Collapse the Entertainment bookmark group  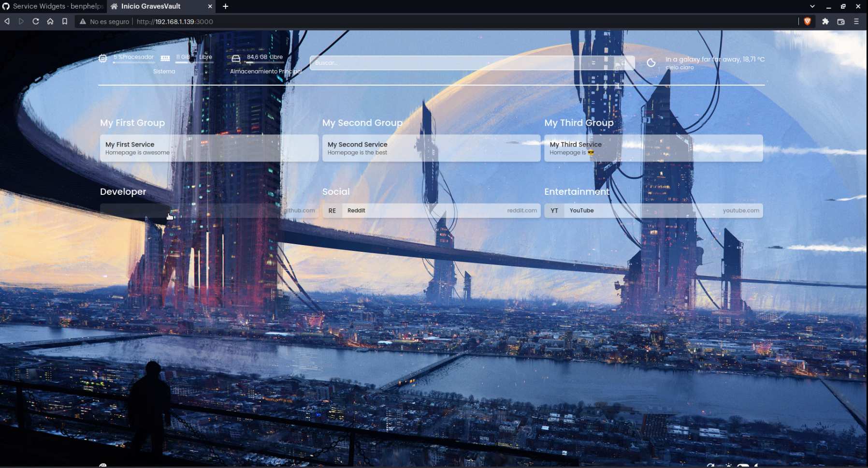point(577,191)
